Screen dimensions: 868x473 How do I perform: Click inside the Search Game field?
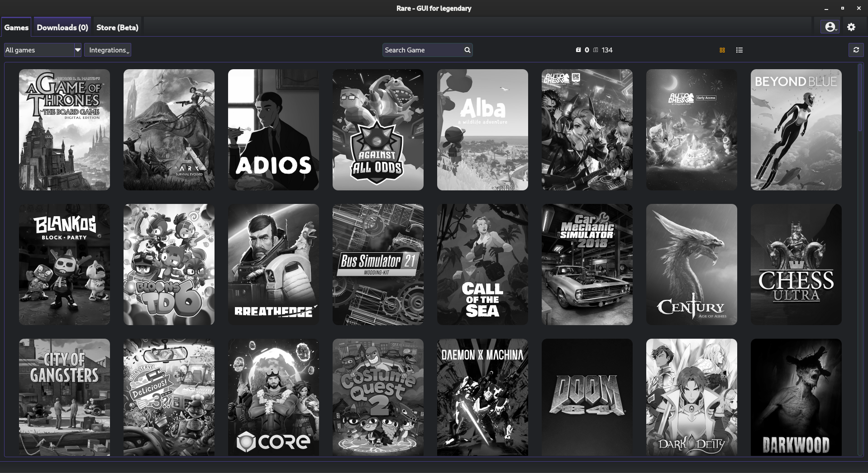tap(421, 50)
